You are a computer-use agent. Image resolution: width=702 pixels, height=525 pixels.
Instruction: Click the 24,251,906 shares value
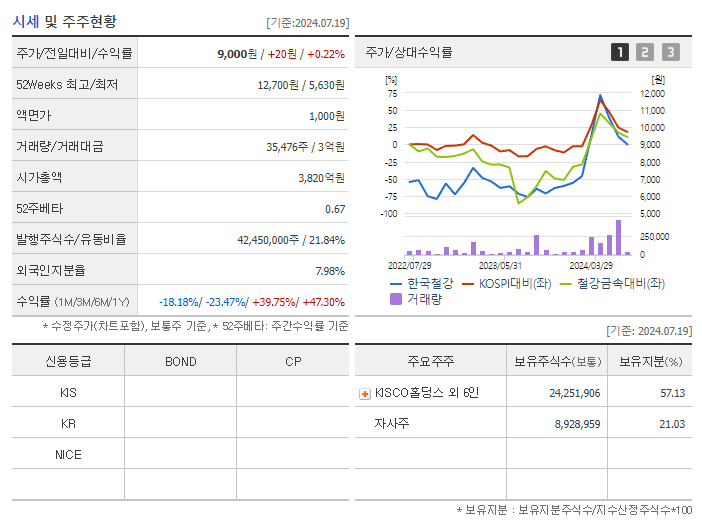(575, 393)
